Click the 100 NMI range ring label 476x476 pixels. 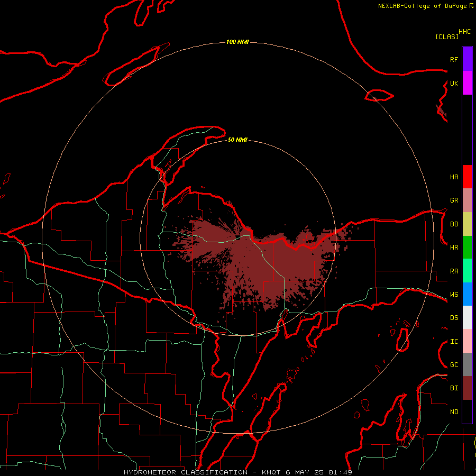click(237, 42)
